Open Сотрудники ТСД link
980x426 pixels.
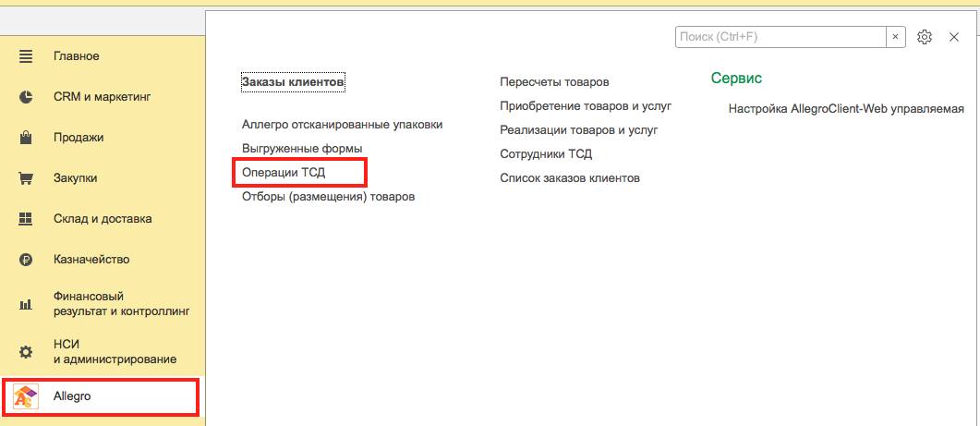(x=546, y=154)
